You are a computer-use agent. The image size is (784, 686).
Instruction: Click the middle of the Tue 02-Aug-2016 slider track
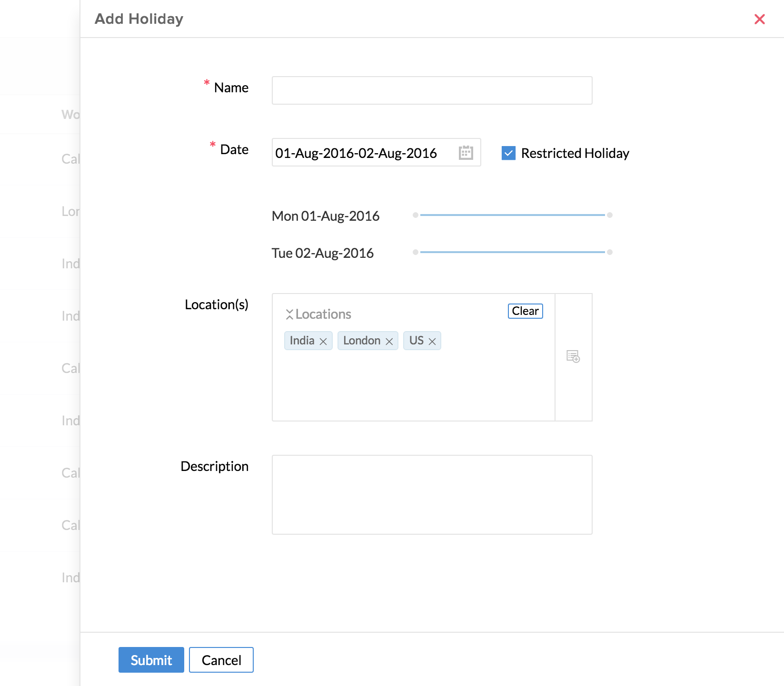[x=513, y=252]
